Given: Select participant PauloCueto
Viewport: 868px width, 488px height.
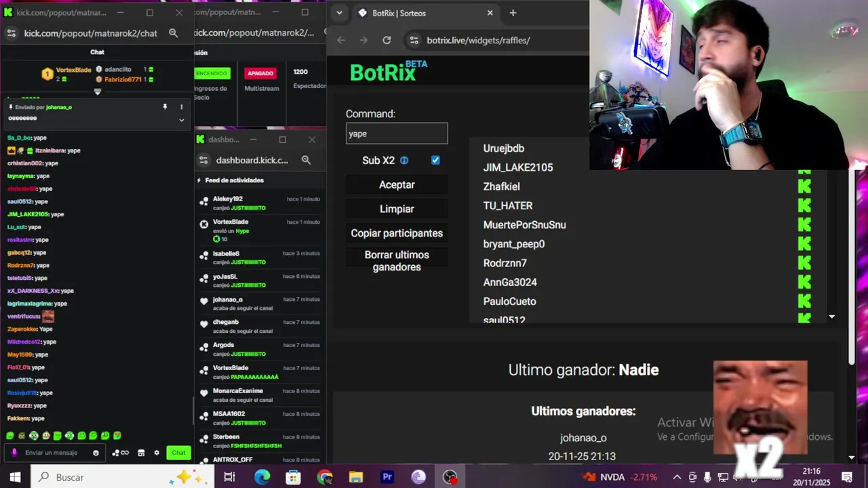Looking at the screenshot, I should tap(510, 302).
